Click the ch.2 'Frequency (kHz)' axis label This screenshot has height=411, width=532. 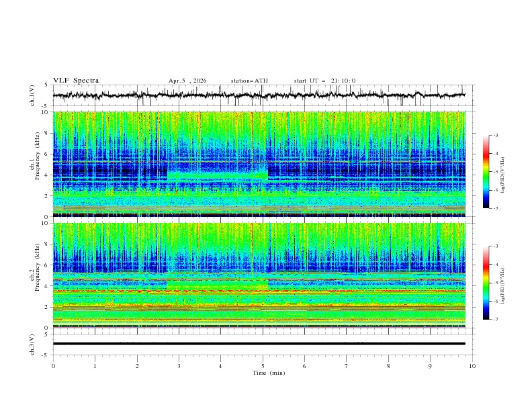(38, 267)
